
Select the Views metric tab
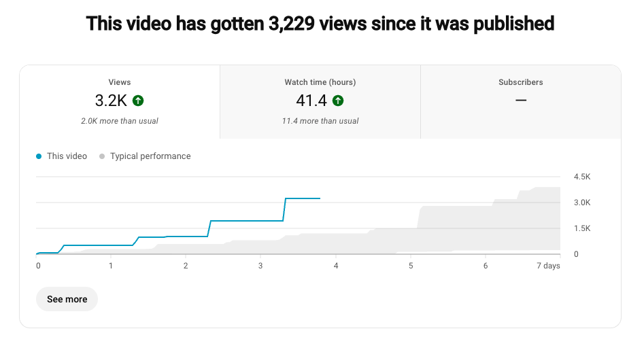tap(120, 102)
